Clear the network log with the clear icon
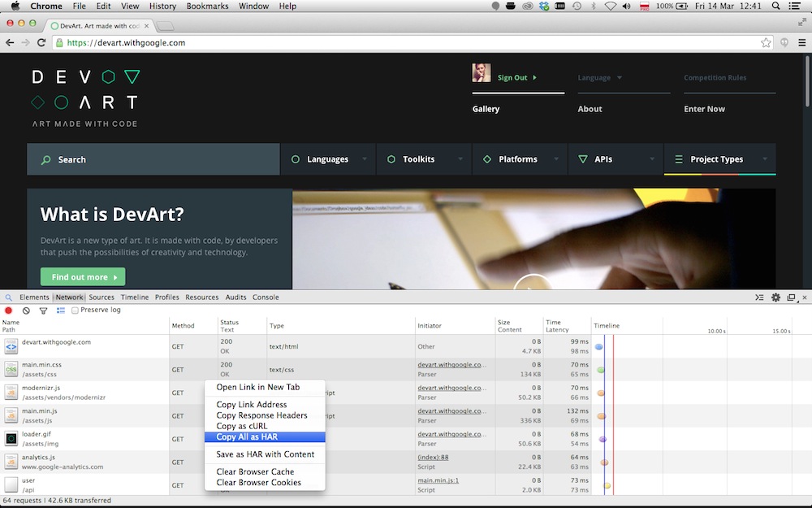This screenshot has height=508, width=812. [26, 310]
